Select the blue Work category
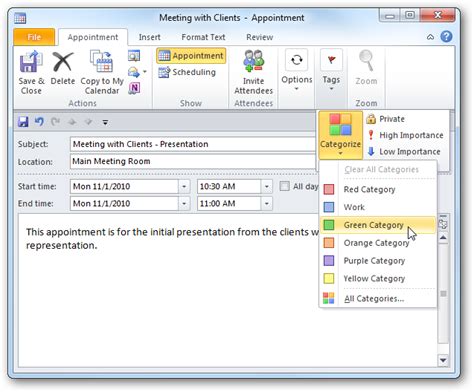474x392 pixels. pyautogui.click(x=378, y=207)
